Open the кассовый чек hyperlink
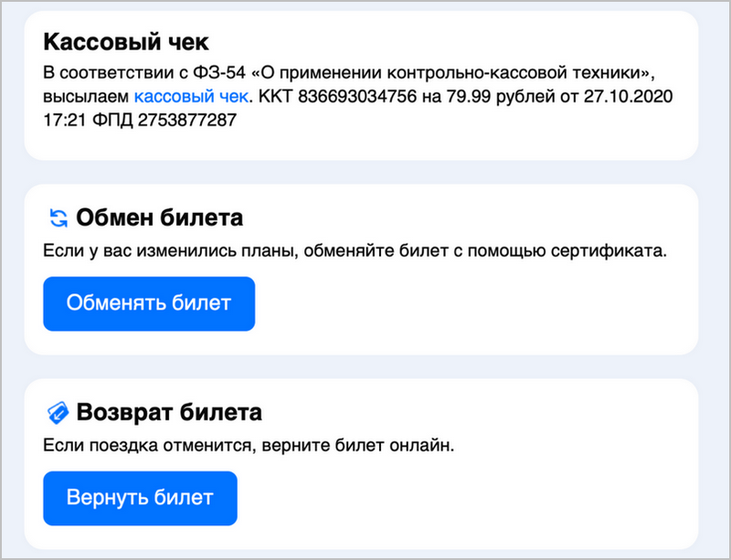This screenshot has height=560, width=731. click(x=191, y=97)
